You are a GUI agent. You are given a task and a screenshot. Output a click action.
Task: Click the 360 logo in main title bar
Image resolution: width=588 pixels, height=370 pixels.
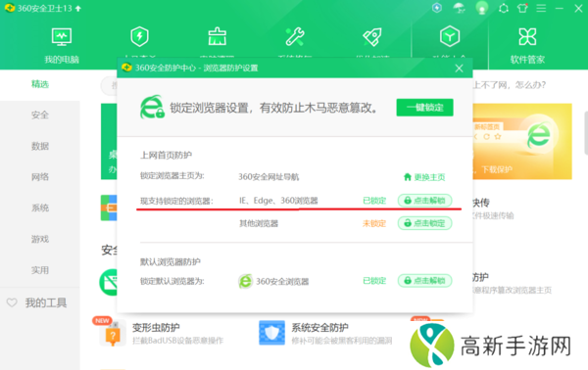pos(10,8)
